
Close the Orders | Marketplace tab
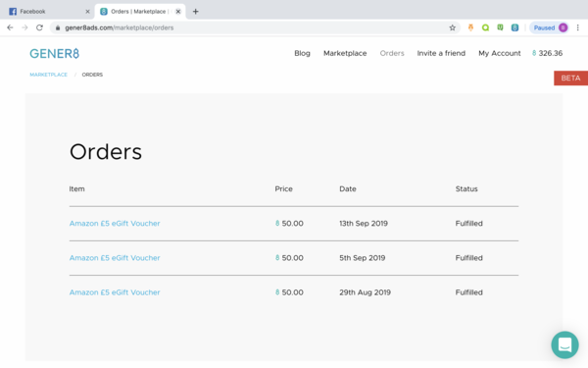point(178,11)
